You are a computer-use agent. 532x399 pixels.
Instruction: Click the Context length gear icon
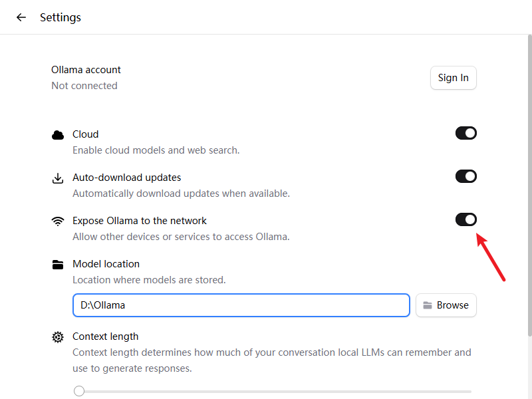(x=58, y=337)
